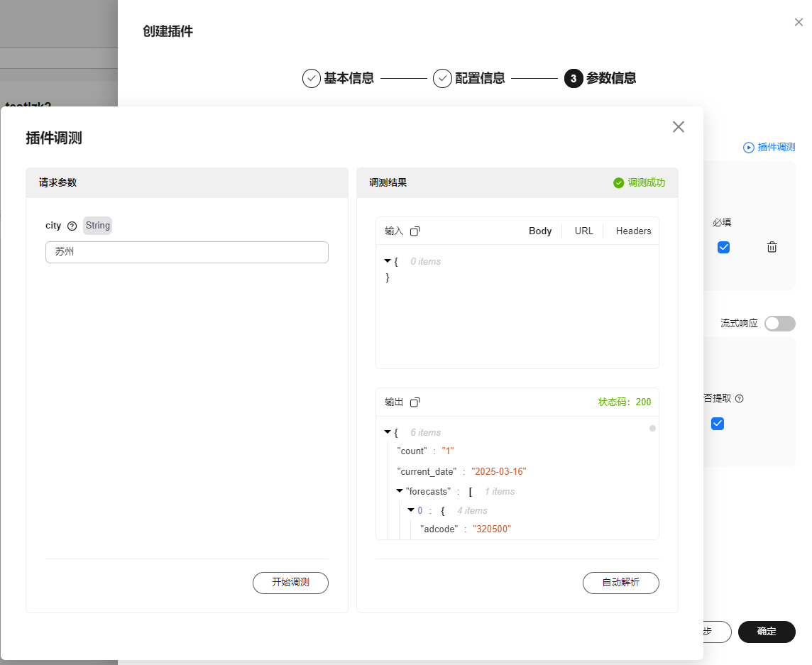Uncheck the 否提取 checkbox

[x=717, y=424]
